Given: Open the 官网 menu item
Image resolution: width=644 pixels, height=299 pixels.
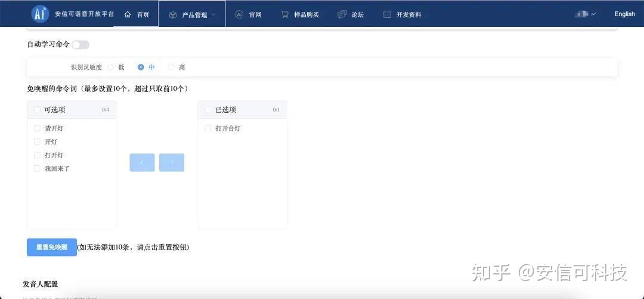Looking at the screenshot, I should (248, 15).
